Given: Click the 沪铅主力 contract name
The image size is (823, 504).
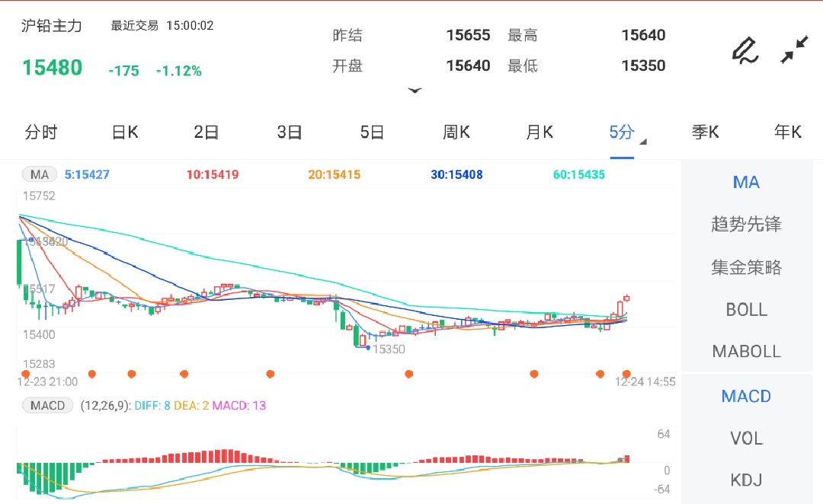Looking at the screenshot, I should point(52,26).
